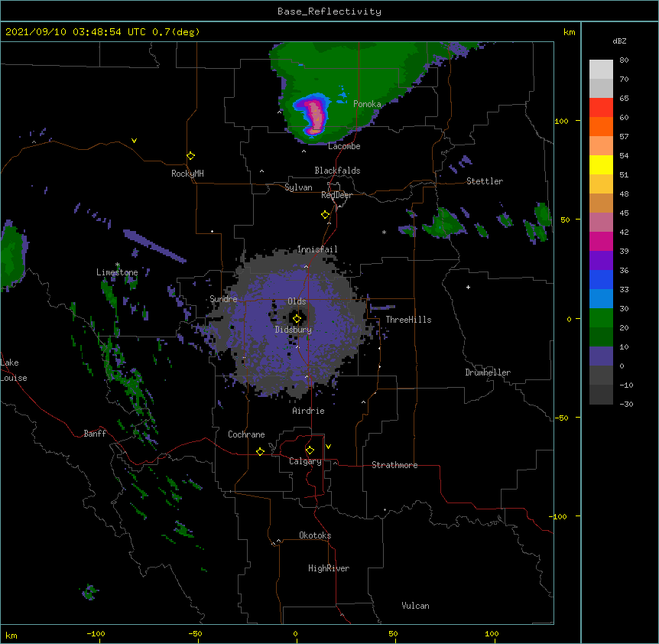Click the Banff label
659x644 pixels.
[x=95, y=434]
